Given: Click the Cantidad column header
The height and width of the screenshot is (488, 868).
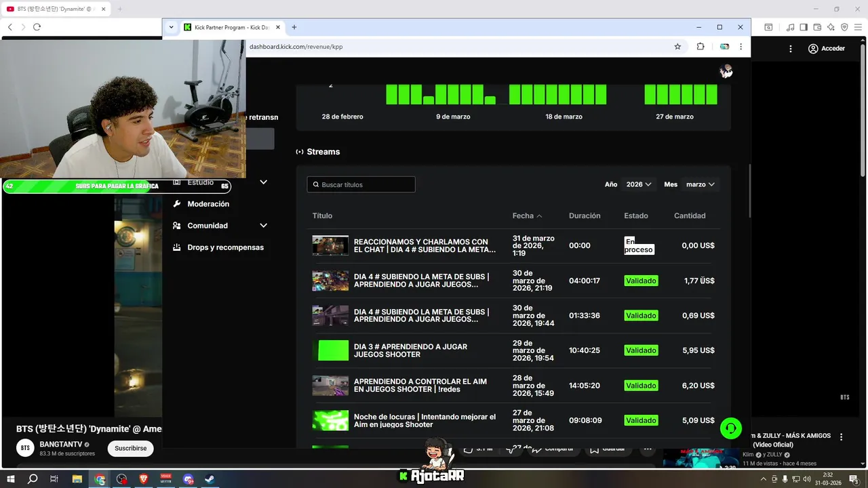Looking at the screenshot, I should pos(690,216).
